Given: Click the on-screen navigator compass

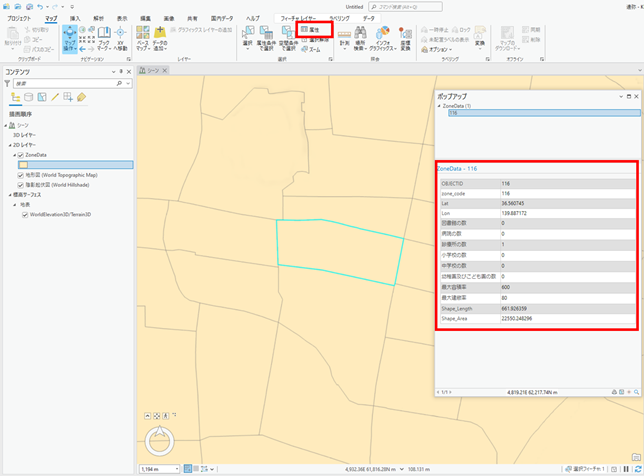Looking at the screenshot, I should pos(161,440).
